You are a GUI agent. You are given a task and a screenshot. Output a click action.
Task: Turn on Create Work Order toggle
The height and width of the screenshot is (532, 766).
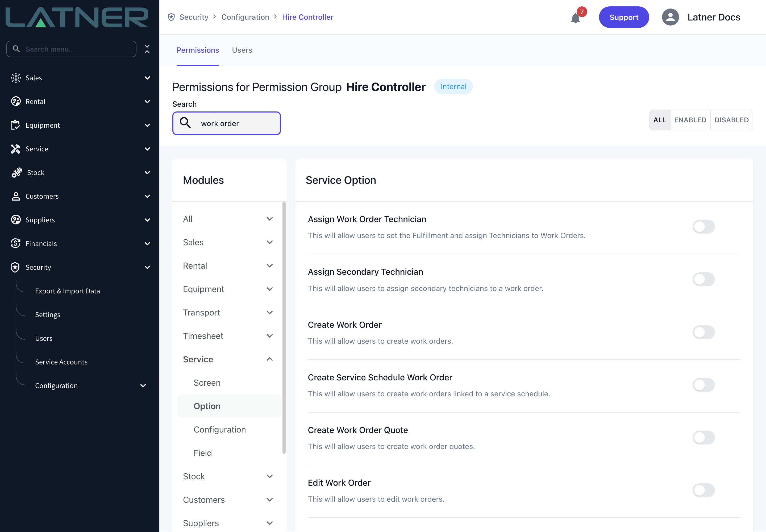pos(704,332)
